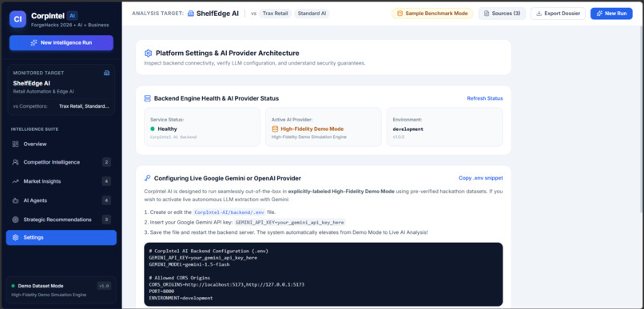
Task: Click GEMINI_MODEL=gemini-1.5-flash line in code block
Action: coord(189,264)
